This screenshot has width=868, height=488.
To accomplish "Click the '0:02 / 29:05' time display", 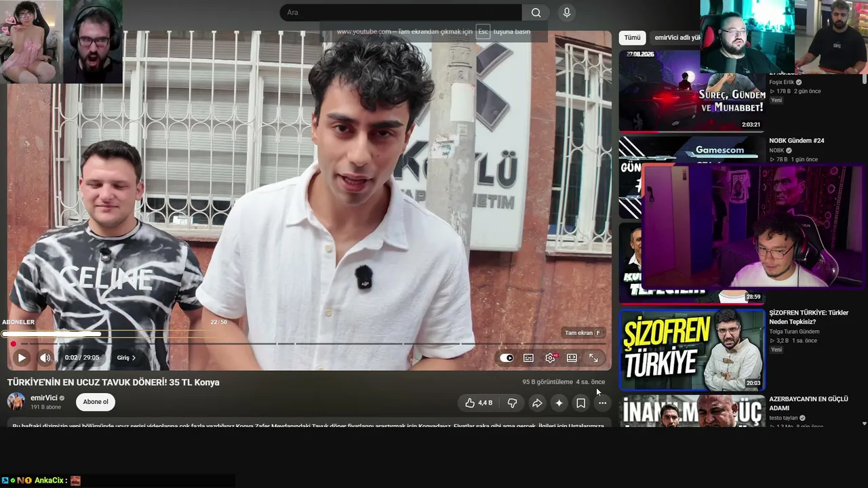I will (82, 358).
